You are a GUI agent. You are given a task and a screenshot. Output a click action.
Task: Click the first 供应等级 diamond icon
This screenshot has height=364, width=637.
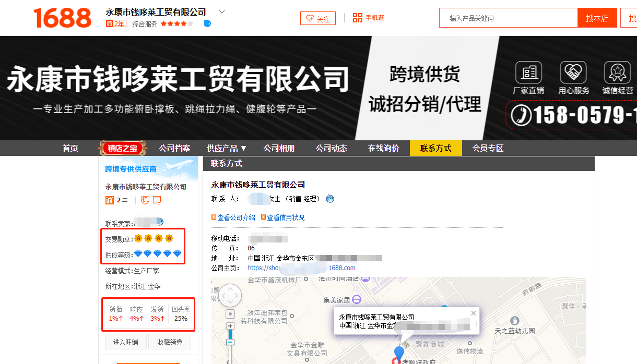pos(138,254)
